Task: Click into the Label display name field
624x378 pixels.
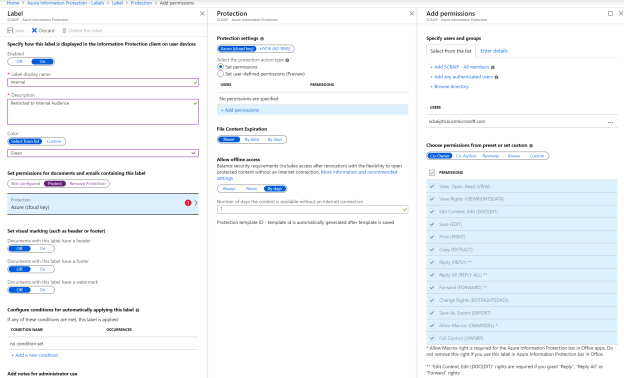Action: 103,82
